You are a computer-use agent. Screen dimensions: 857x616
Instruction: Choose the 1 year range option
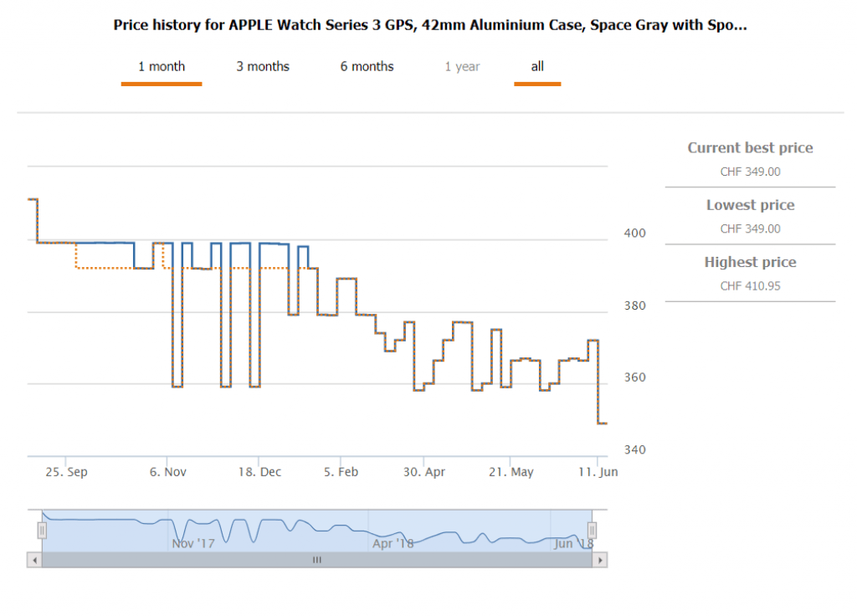pyautogui.click(x=462, y=67)
